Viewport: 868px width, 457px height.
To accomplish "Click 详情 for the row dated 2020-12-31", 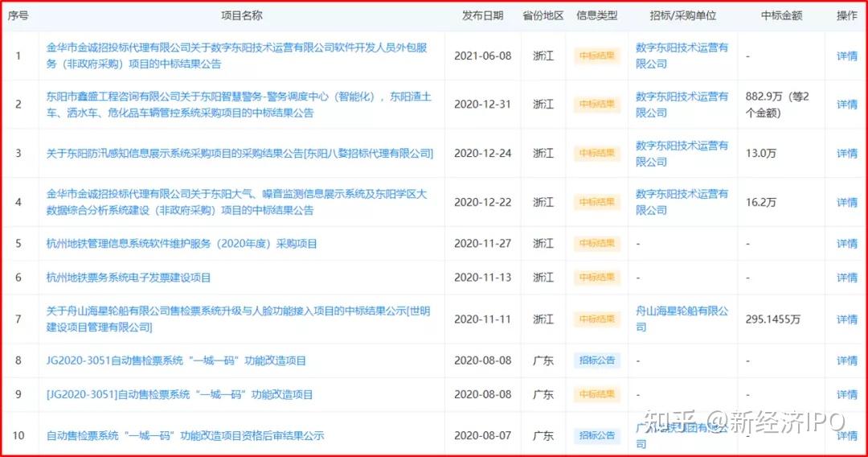I will [x=846, y=105].
